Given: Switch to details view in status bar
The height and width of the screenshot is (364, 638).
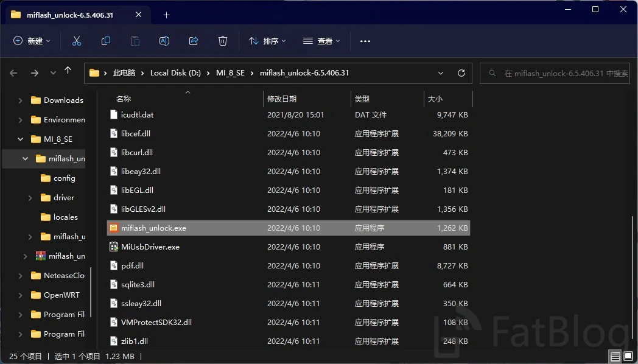Looking at the screenshot, I should [x=615, y=357].
